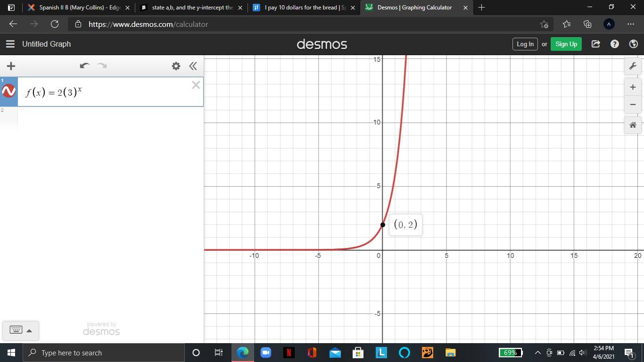Refresh the Desmos page

point(55,24)
